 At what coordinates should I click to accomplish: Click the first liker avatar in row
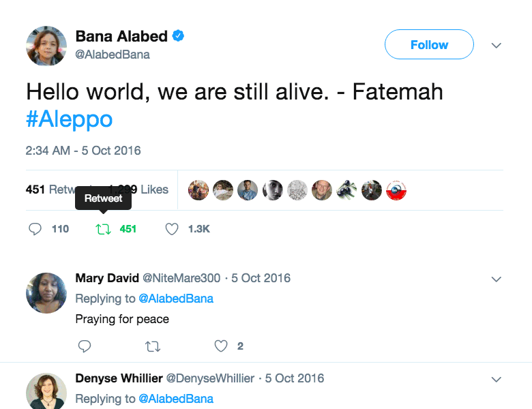tap(198, 190)
